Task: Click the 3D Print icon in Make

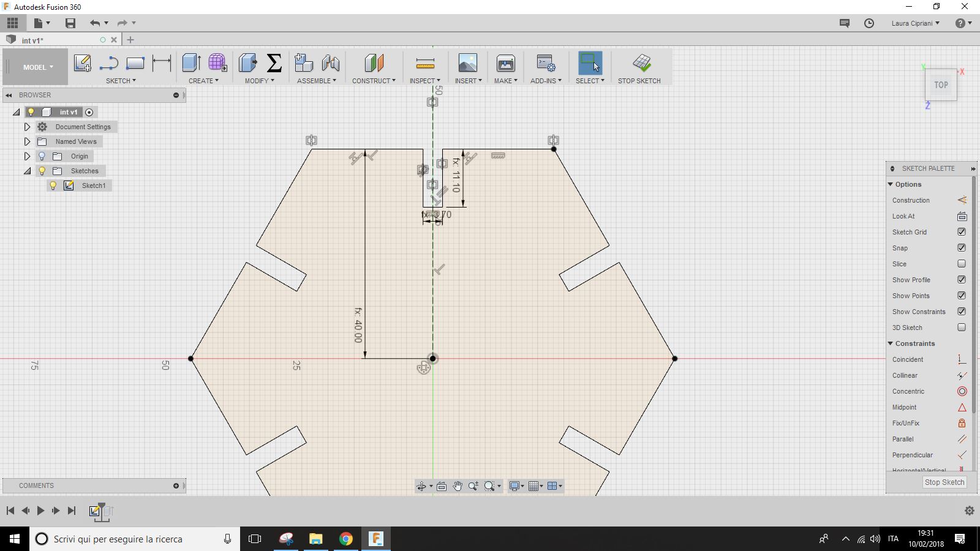Action: [x=506, y=62]
